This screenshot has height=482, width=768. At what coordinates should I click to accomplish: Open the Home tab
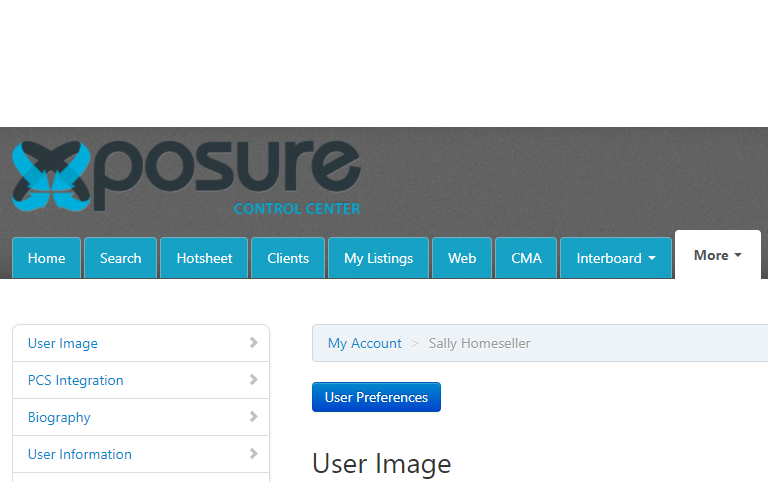(x=47, y=258)
